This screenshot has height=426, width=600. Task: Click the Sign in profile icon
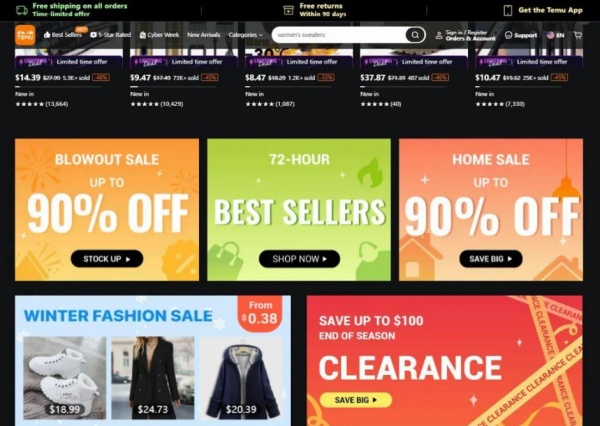(x=439, y=36)
